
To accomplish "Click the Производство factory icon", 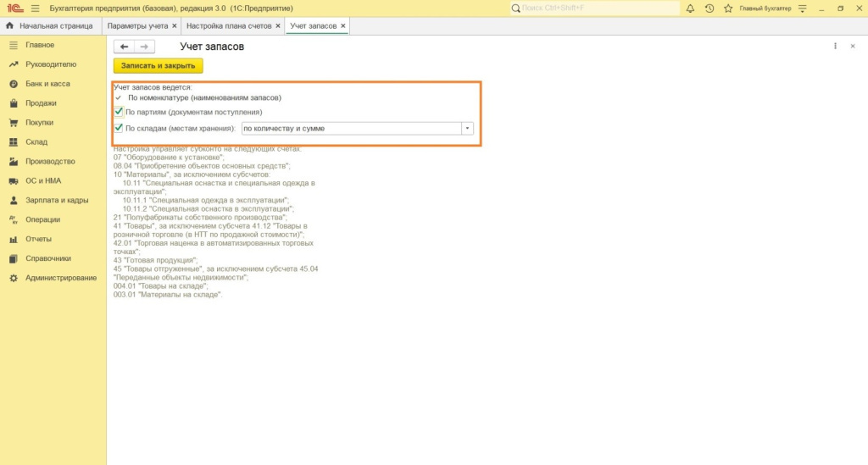I will pos(14,162).
